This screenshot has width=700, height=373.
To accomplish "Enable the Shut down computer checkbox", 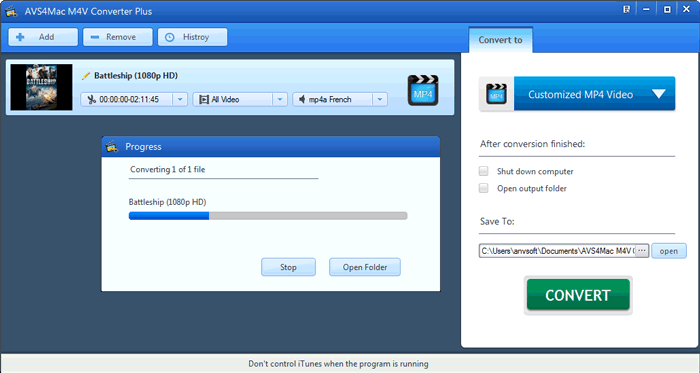I will [x=483, y=171].
